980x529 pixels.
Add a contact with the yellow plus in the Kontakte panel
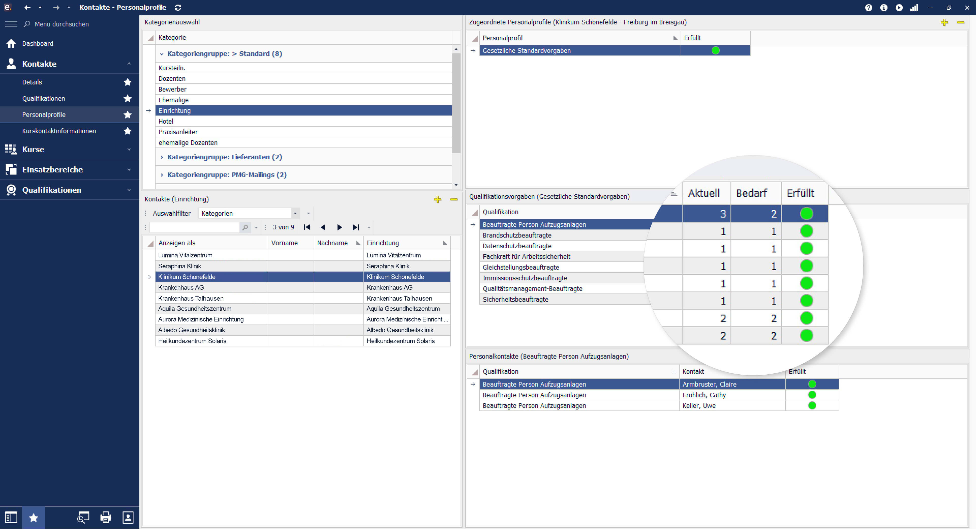(437, 199)
